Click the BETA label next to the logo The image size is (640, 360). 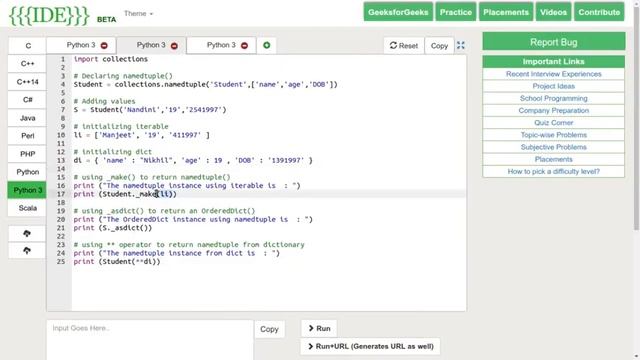click(107, 20)
